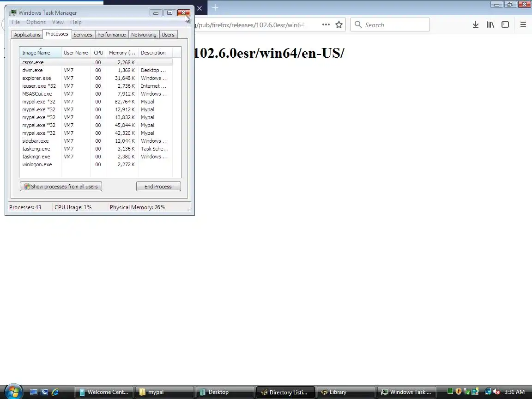Select the winlogon.exe process row
The width and height of the screenshot is (532, 399).
[x=96, y=164]
